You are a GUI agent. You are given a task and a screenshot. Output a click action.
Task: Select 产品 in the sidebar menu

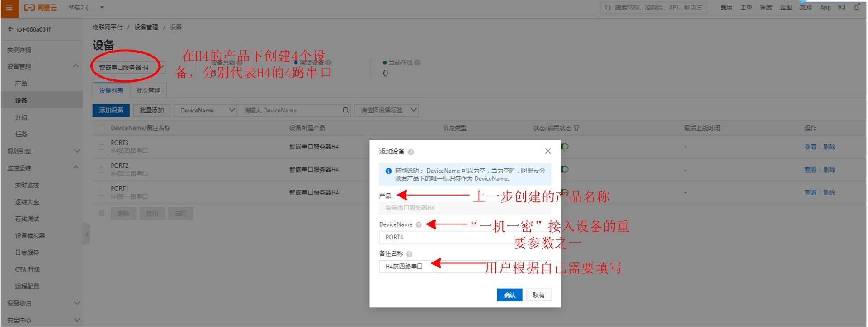coord(21,84)
